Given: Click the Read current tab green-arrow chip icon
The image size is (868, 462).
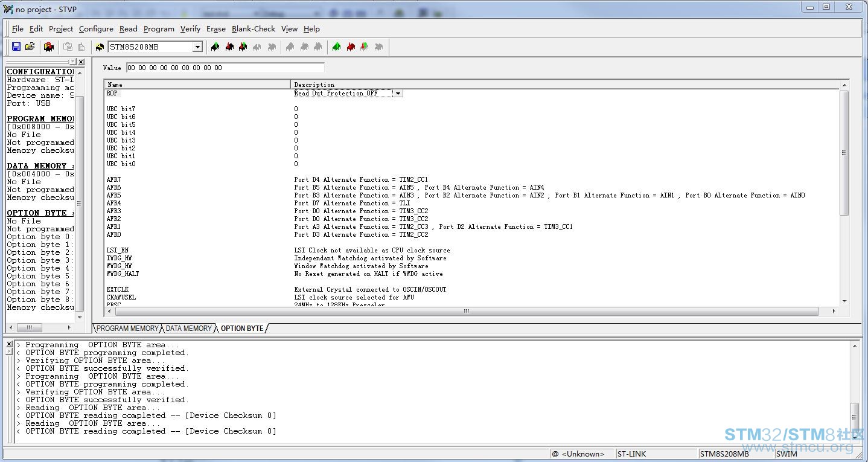Looking at the screenshot, I should click(215, 47).
